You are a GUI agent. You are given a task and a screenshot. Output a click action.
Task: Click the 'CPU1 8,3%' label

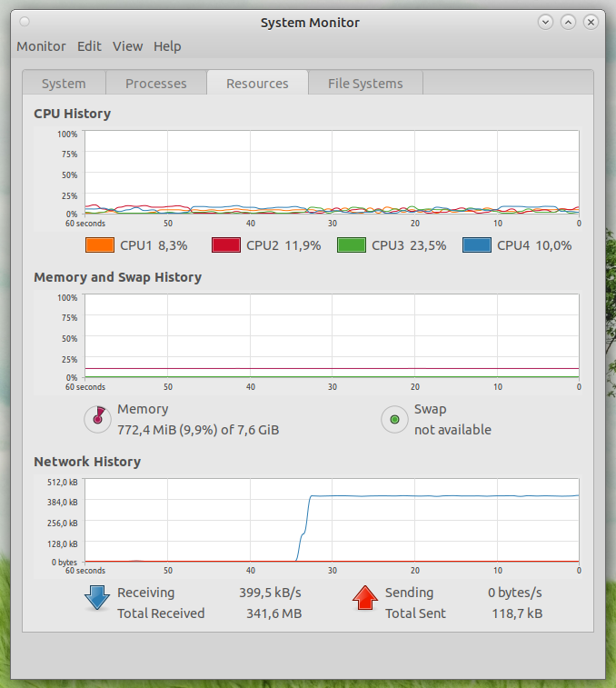click(x=154, y=245)
